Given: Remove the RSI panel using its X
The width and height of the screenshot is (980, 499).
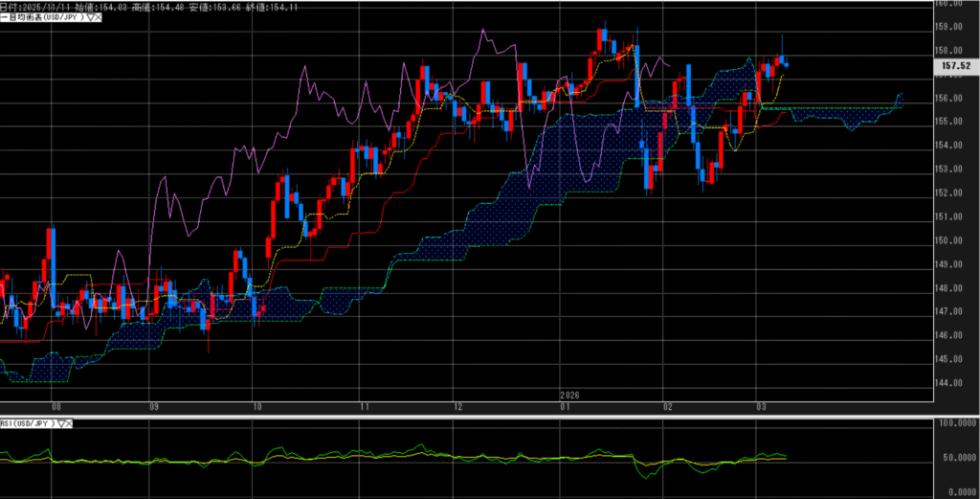Looking at the screenshot, I should [x=72, y=422].
